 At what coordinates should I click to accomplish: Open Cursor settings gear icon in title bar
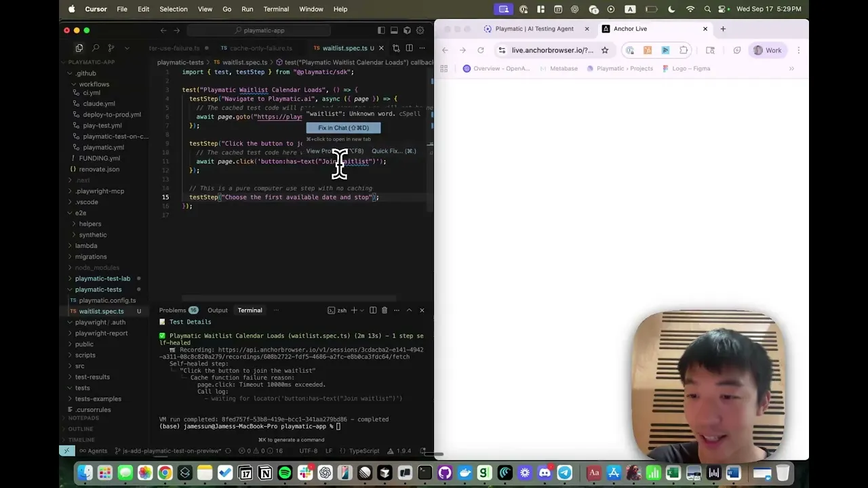point(420,30)
